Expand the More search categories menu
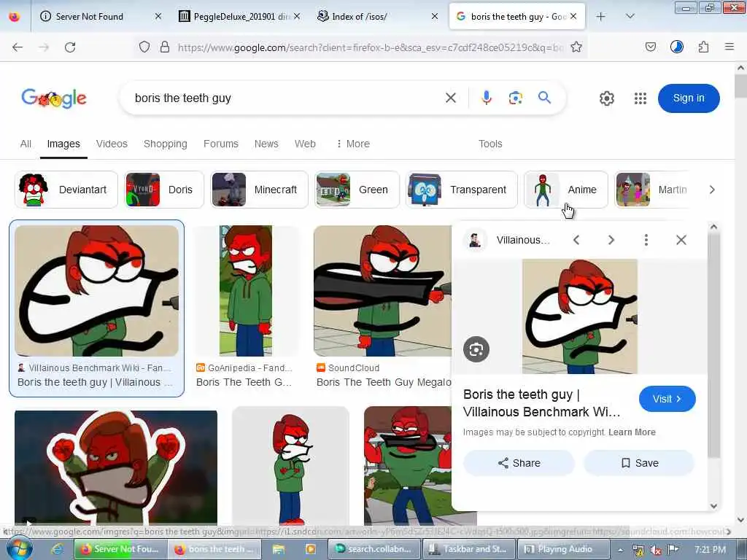The image size is (747, 560). [353, 144]
